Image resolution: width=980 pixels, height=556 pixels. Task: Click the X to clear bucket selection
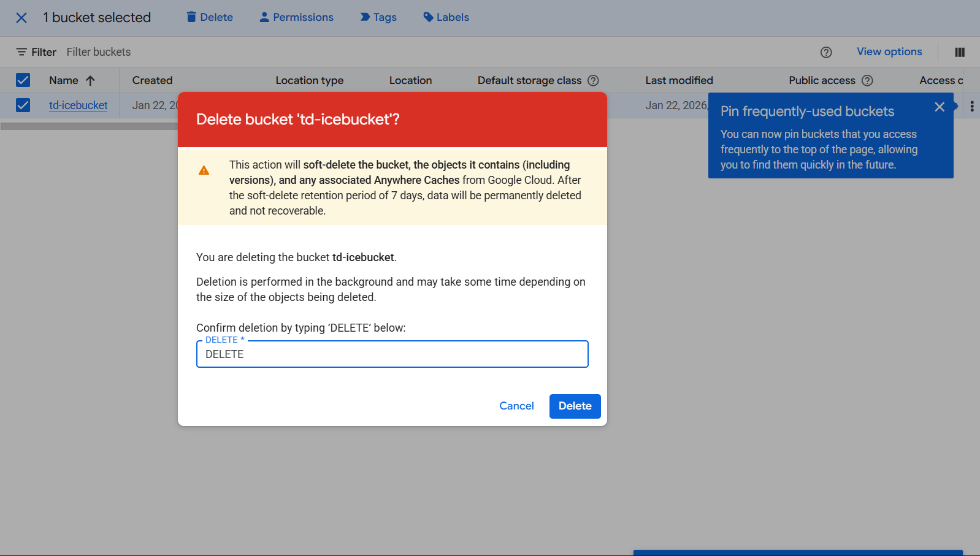pyautogui.click(x=21, y=18)
